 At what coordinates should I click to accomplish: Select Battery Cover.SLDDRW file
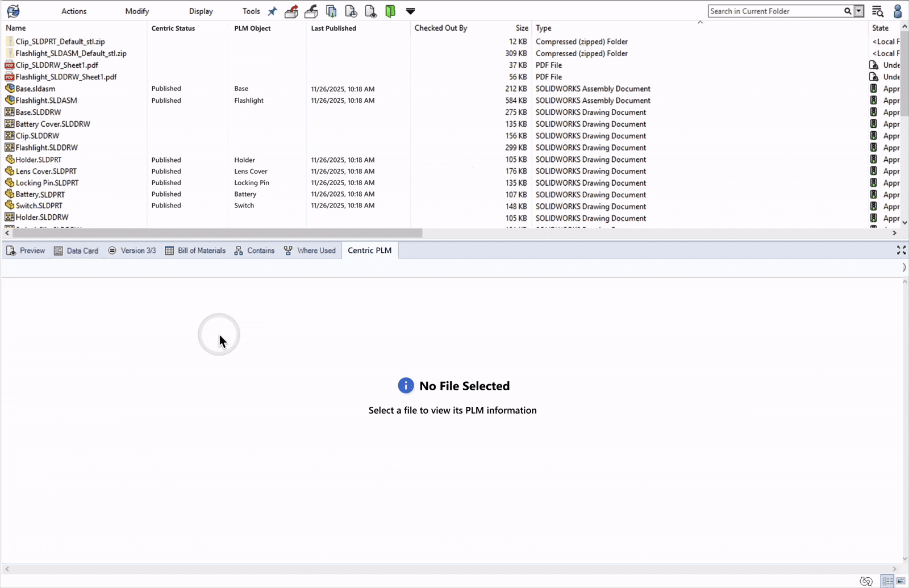[x=53, y=124]
